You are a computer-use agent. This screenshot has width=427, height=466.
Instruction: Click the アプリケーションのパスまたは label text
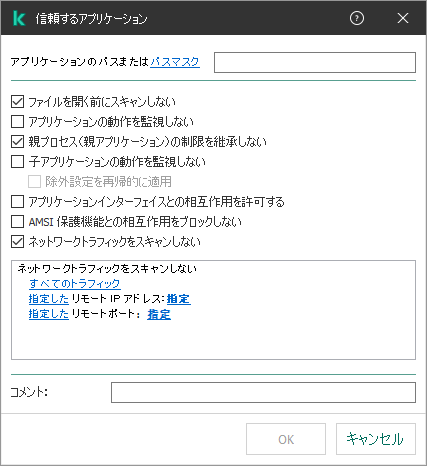point(79,62)
